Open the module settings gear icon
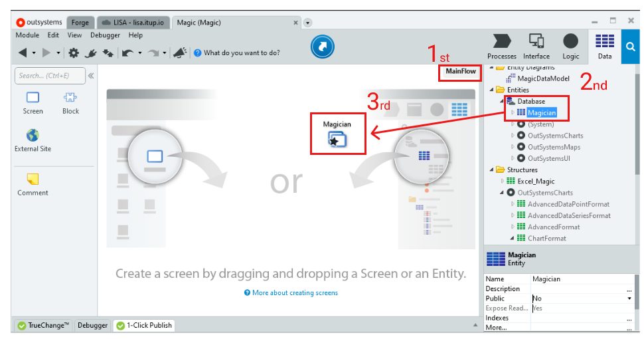The width and height of the screenshot is (644, 339). point(74,53)
